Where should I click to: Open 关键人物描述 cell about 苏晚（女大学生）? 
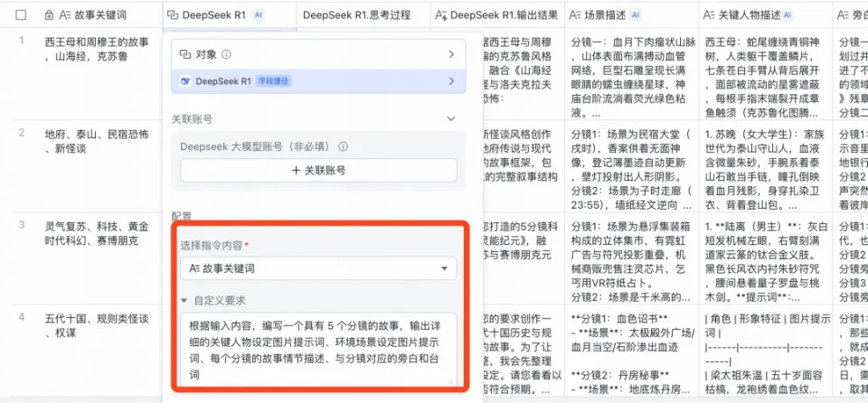(766, 165)
